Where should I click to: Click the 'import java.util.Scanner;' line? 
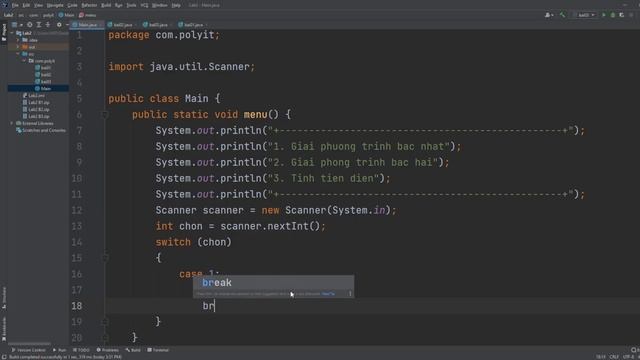[x=182, y=67]
